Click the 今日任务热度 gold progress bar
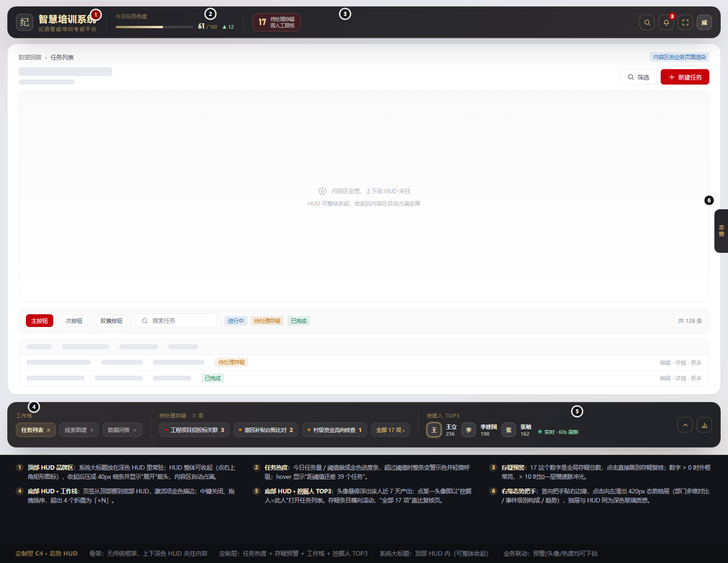This screenshot has height=563, width=728. (x=154, y=27)
